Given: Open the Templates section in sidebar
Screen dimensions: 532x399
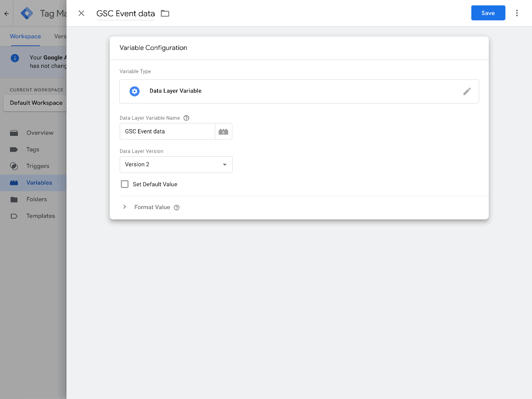Looking at the screenshot, I should 40,216.
